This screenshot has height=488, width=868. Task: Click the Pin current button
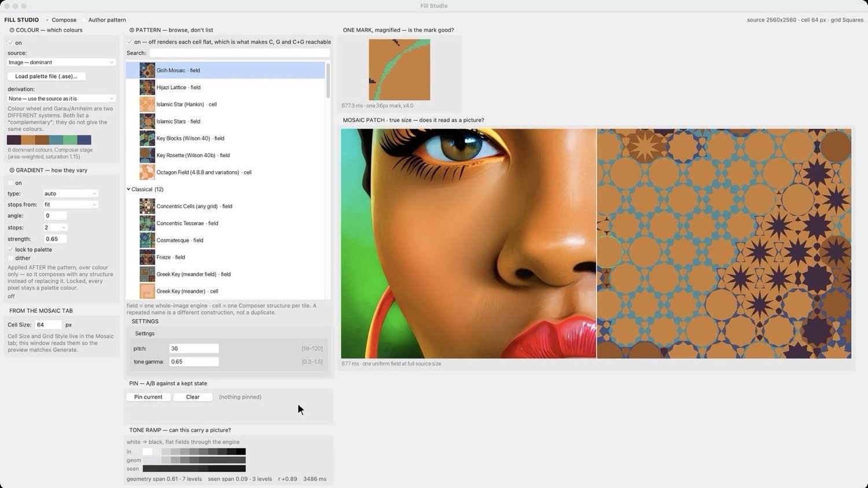[x=148, y=397]
